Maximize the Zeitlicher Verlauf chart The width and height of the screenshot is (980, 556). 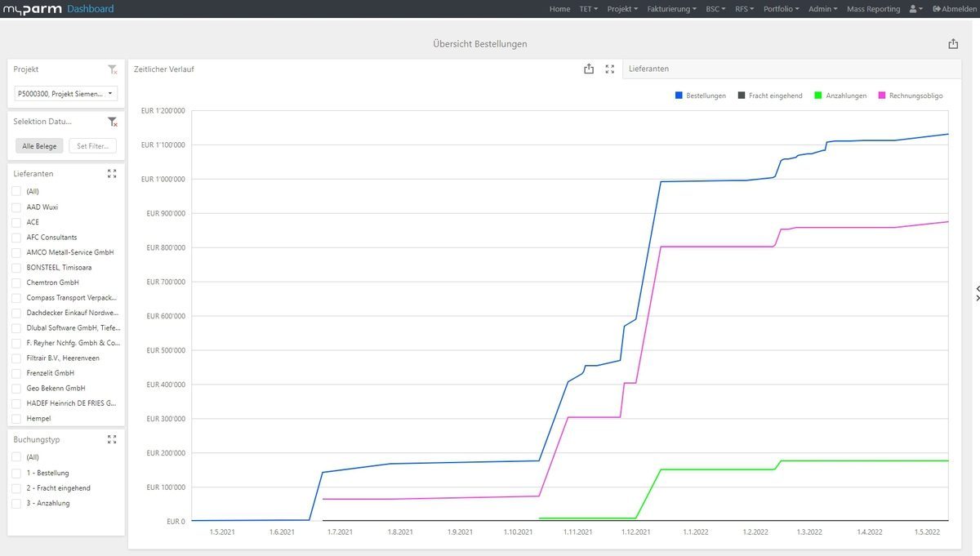click(x=609, y=69)
